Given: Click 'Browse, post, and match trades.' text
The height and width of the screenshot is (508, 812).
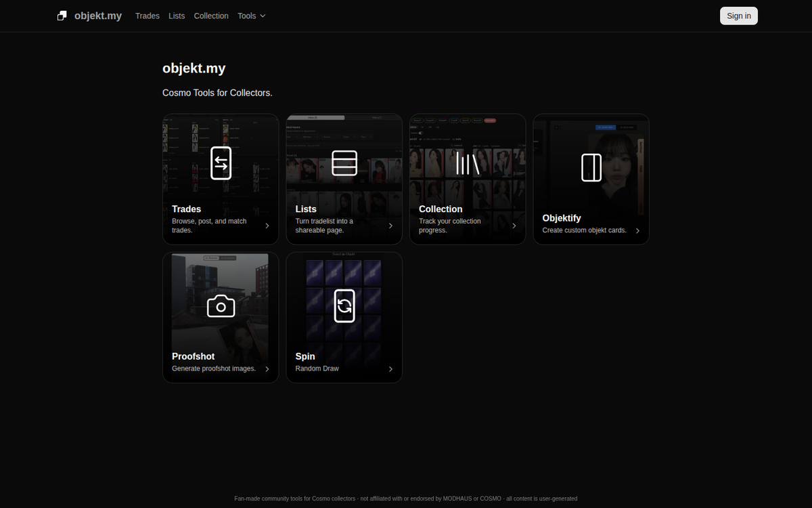Looking at the screenshot, I should click(209, 226).
